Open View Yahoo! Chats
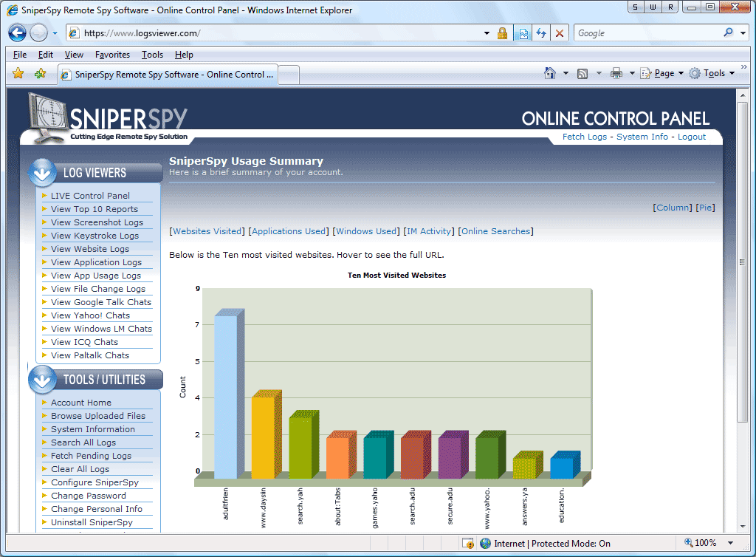Image resolution: width=756 pixels, height=557 pixels. 90,315
